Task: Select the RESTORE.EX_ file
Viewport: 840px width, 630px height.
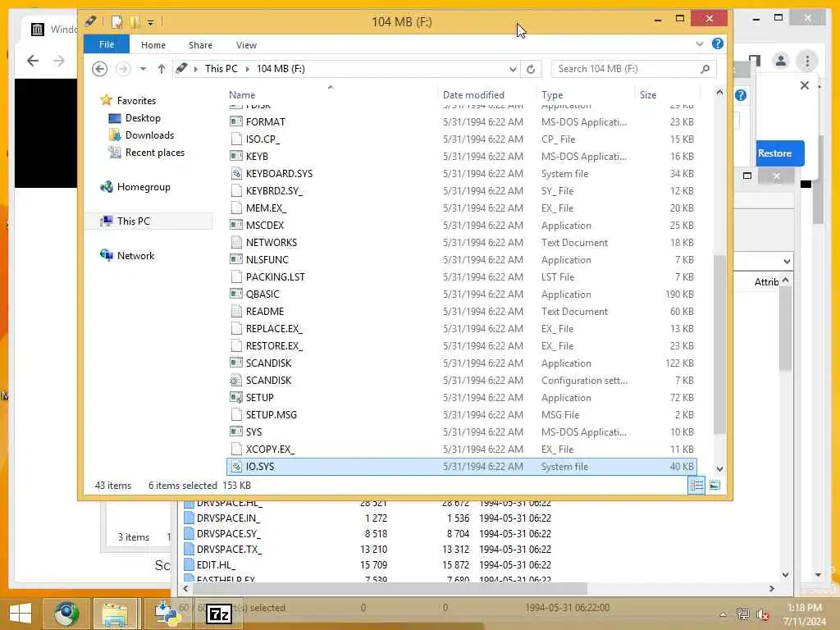Action: [x=274, y=345]
